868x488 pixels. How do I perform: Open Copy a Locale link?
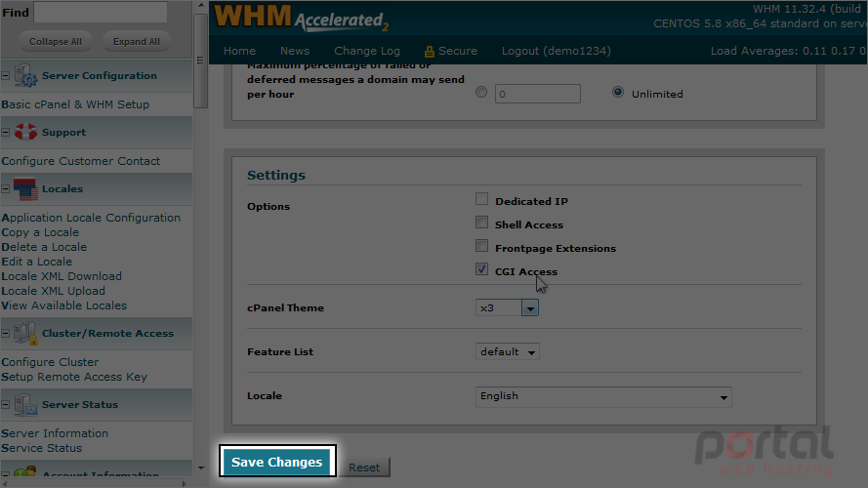coord(40,232)
